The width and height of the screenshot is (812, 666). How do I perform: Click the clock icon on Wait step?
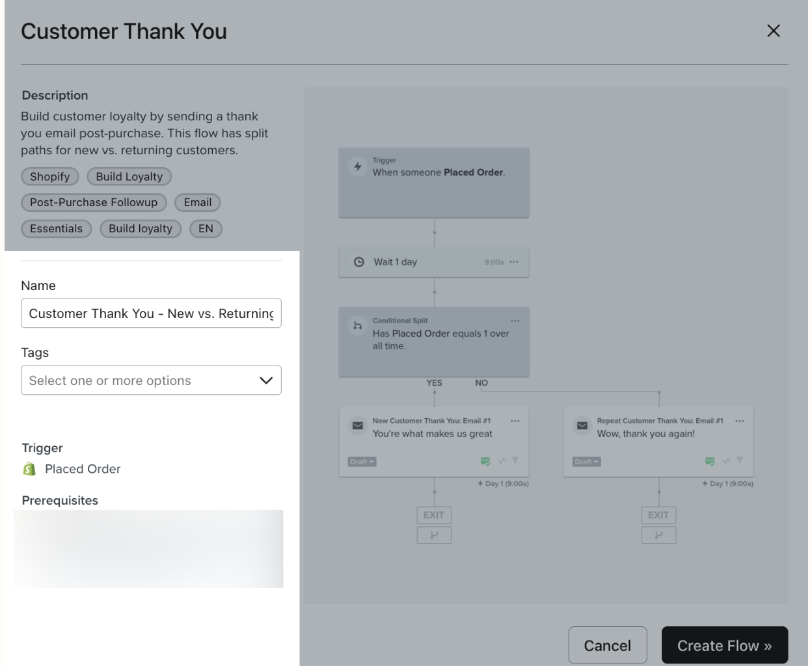359,262
